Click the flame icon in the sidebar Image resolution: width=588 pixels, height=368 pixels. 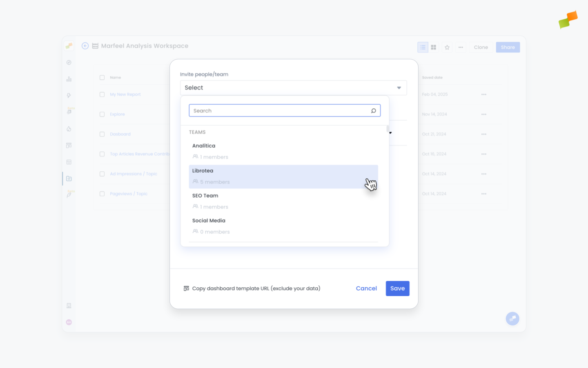[69, 129]
